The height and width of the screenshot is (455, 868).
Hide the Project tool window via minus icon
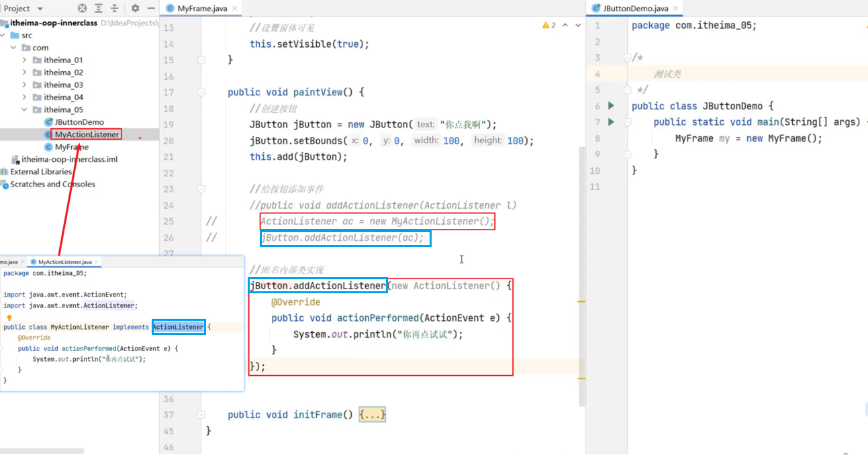coord(151,9)
